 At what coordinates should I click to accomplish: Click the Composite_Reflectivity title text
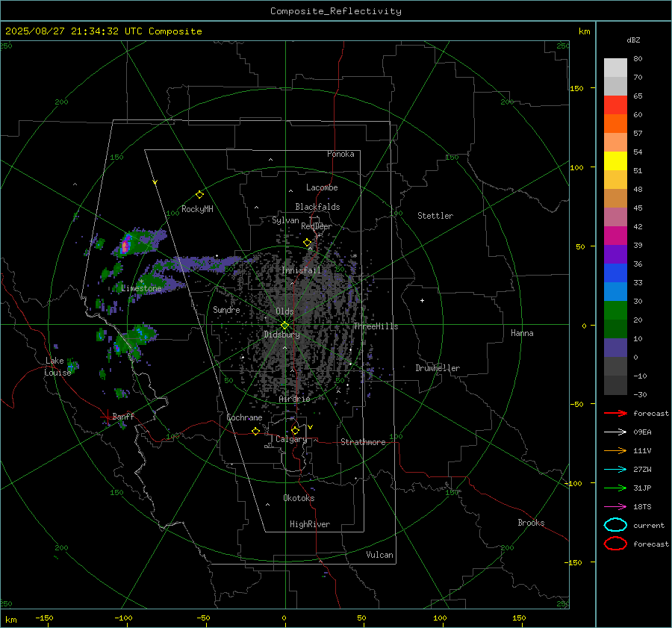click(336, 11)
